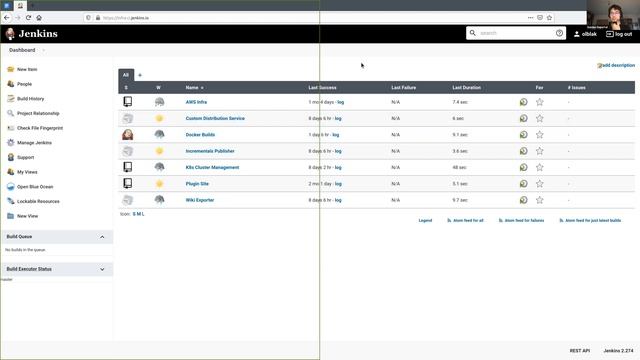
Task: Sort by the Last Failure column header
Action: tap(403, 88)
